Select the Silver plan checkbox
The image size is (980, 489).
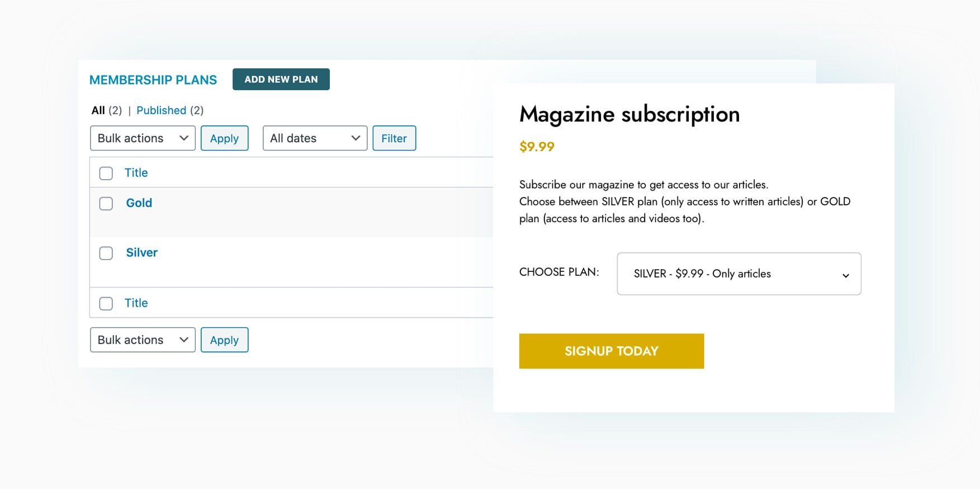click(x=106, y=253)
